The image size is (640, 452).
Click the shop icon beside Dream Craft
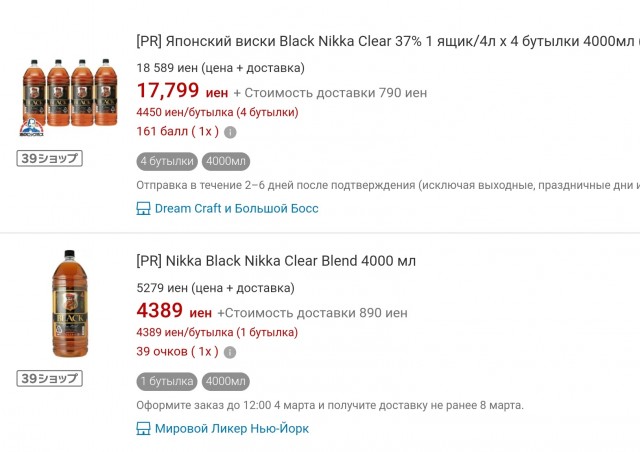(x=143, y=209)
